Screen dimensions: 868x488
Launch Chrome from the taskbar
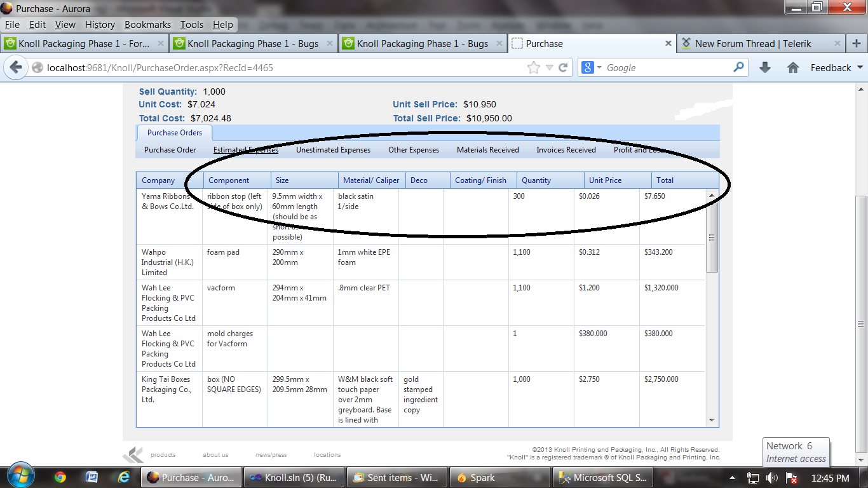click(x=60, y=477)
